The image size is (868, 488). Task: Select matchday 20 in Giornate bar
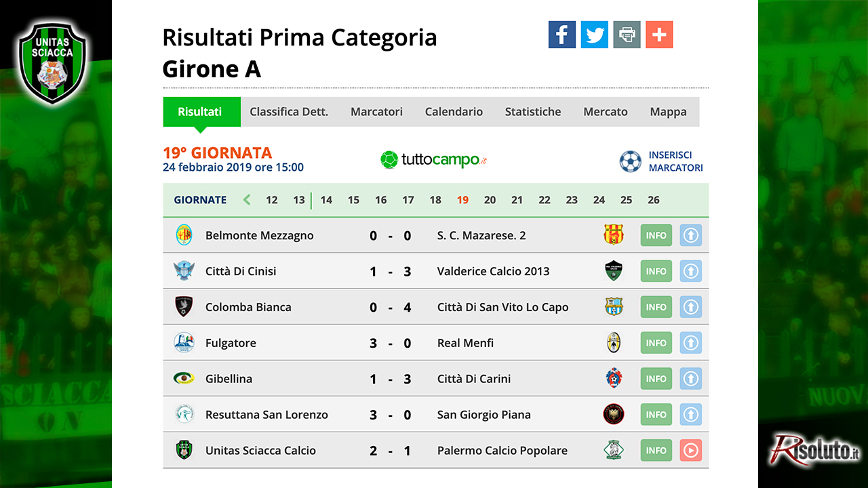490,200
